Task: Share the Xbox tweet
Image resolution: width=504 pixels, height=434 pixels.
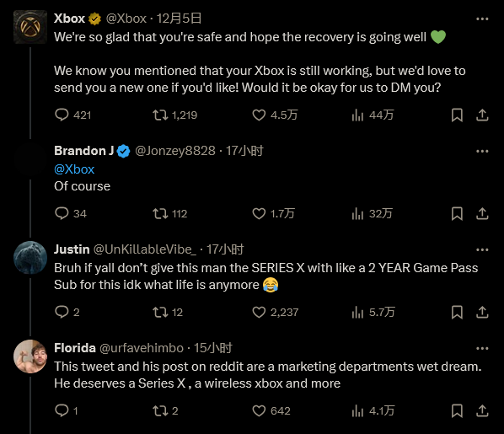Action: [482, 115]
